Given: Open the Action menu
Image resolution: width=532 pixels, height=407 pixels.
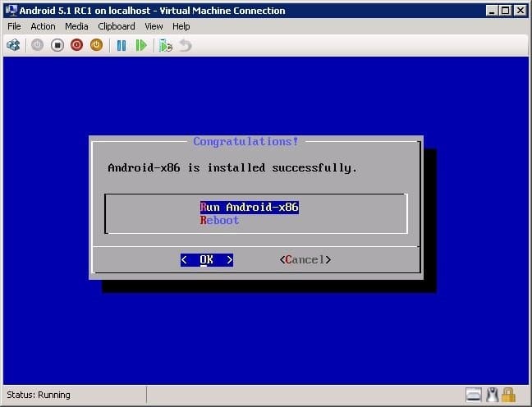Looking at the screenshot, I should pyautogui.click(x=43, y=26).
